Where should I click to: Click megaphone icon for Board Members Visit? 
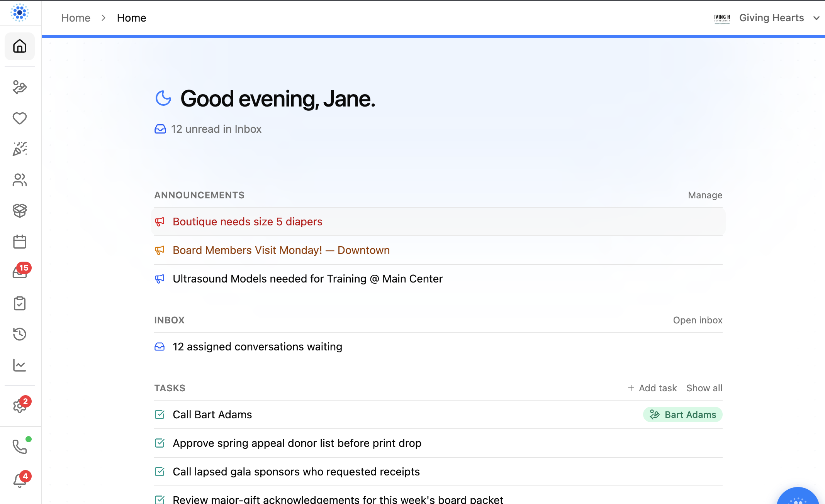[x=160, y=250]
